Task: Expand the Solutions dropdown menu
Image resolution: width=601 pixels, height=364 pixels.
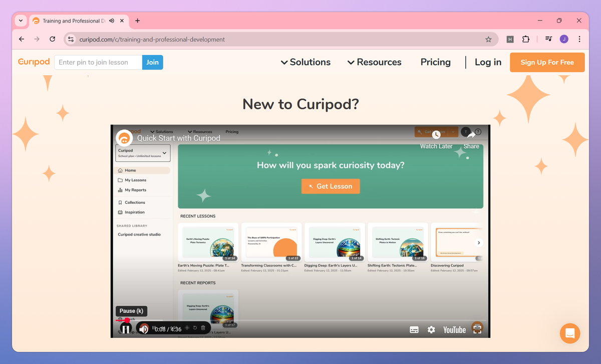Action: pos(306,62)
